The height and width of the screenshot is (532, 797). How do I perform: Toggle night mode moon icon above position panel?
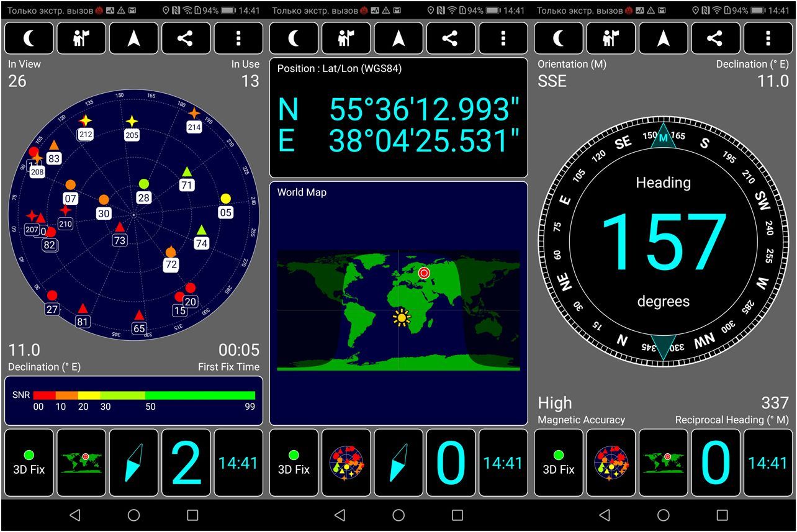click(x=294, y=38)
